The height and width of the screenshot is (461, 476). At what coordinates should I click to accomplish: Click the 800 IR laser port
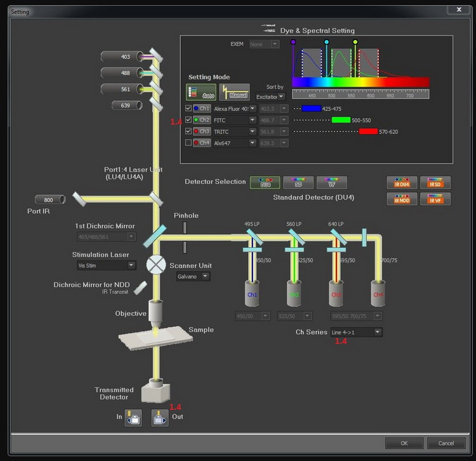[x=50, y=200]
